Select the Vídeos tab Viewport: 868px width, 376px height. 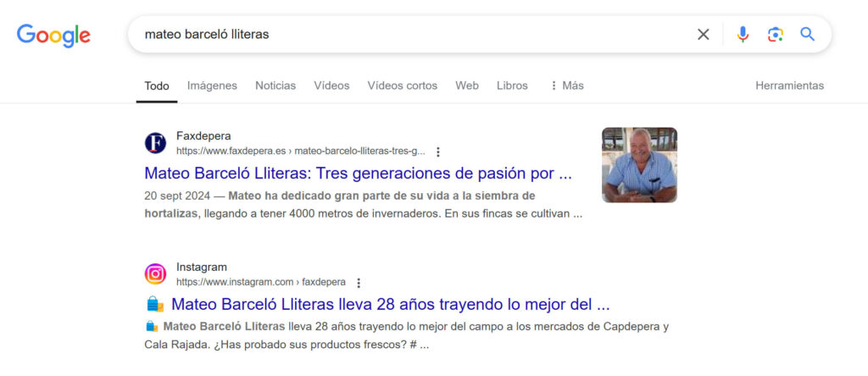[x=331, y=86]
